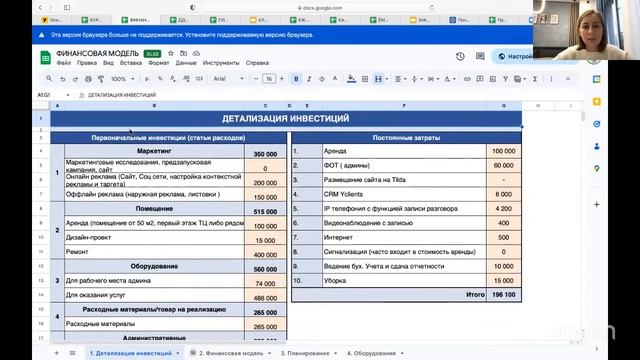Open the Вид menu
640x360 pixels.
[x=108, y=63]
